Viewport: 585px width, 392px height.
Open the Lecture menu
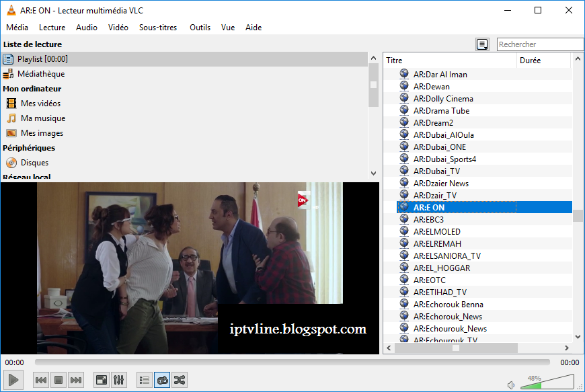(x=52, y=28)
